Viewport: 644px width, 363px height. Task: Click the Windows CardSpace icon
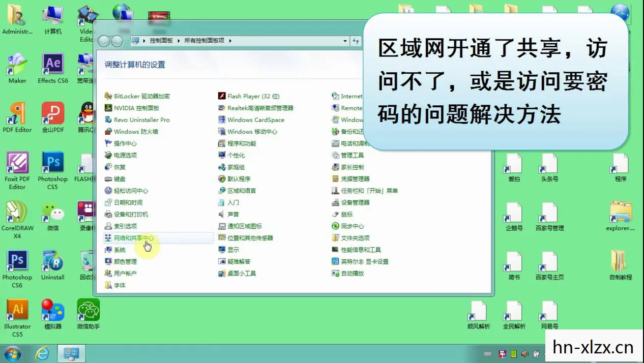222,120
